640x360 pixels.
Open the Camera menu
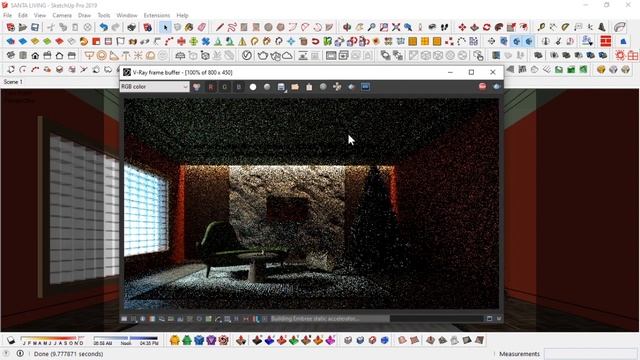tap(62, 16)
